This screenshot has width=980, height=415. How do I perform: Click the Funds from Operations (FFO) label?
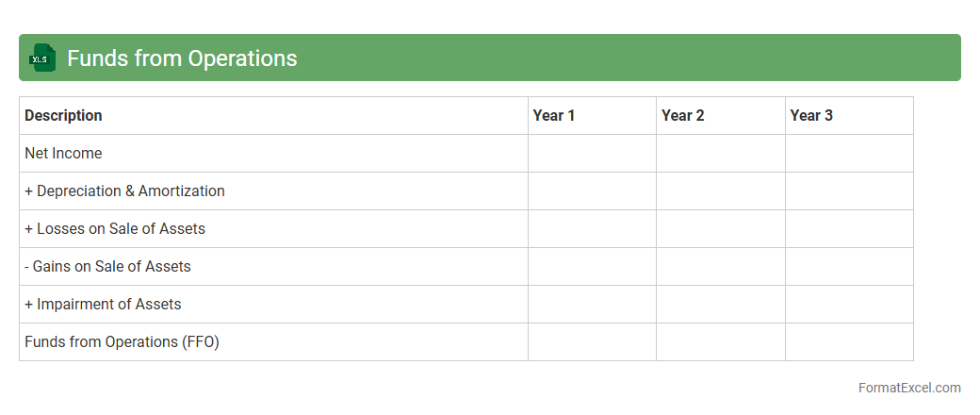pyautogui.click(x=122, y=341)
